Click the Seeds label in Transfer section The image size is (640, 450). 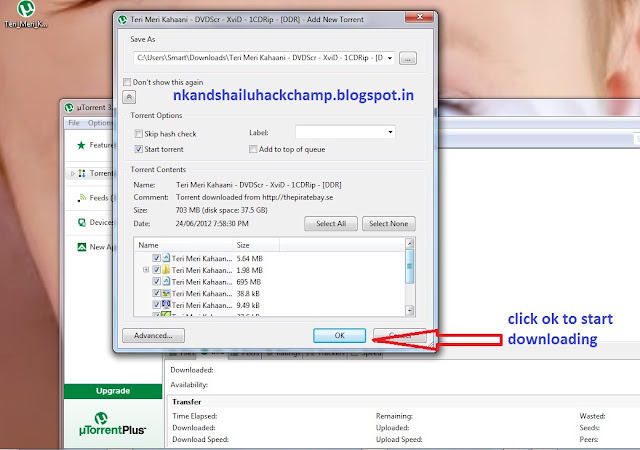(589, 428)
